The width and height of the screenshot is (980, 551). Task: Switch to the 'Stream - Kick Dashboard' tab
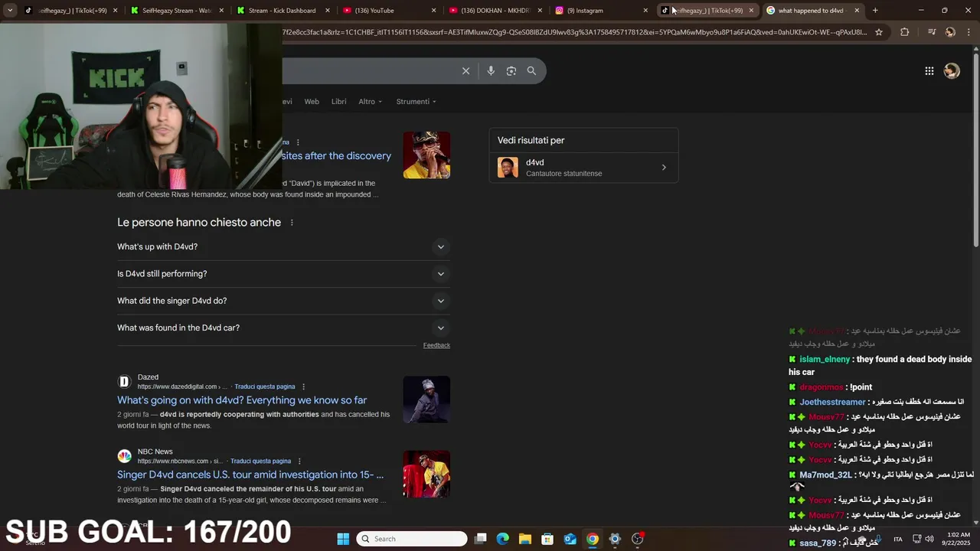(x=282, y=11)
